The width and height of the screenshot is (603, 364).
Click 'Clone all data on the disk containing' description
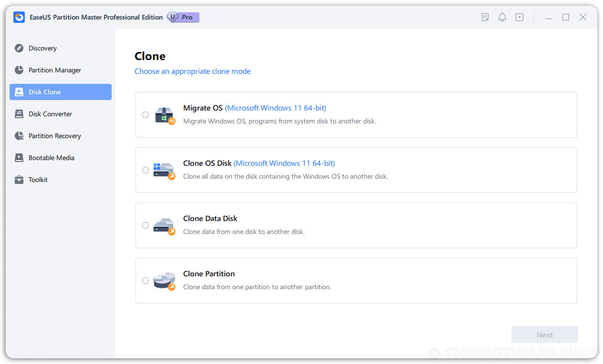pyautogui.click(x=286, y=177)
